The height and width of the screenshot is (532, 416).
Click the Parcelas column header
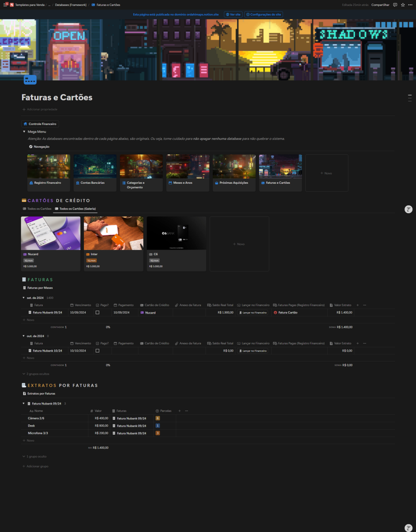point(164,411)
